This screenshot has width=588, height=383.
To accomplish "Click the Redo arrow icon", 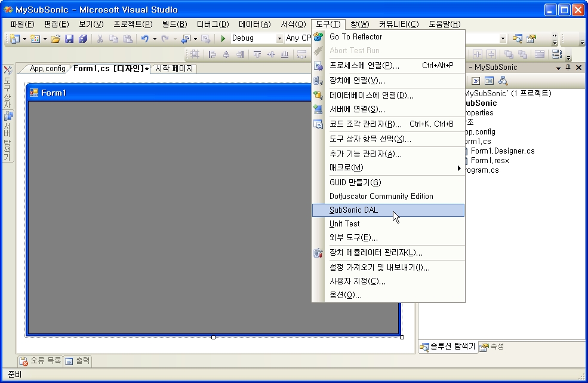I will coord(165,38).
